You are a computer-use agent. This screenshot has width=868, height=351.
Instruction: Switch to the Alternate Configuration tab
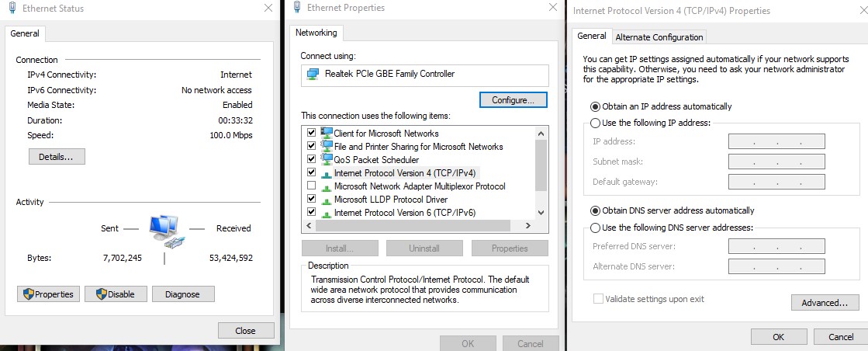click(659, 37)
